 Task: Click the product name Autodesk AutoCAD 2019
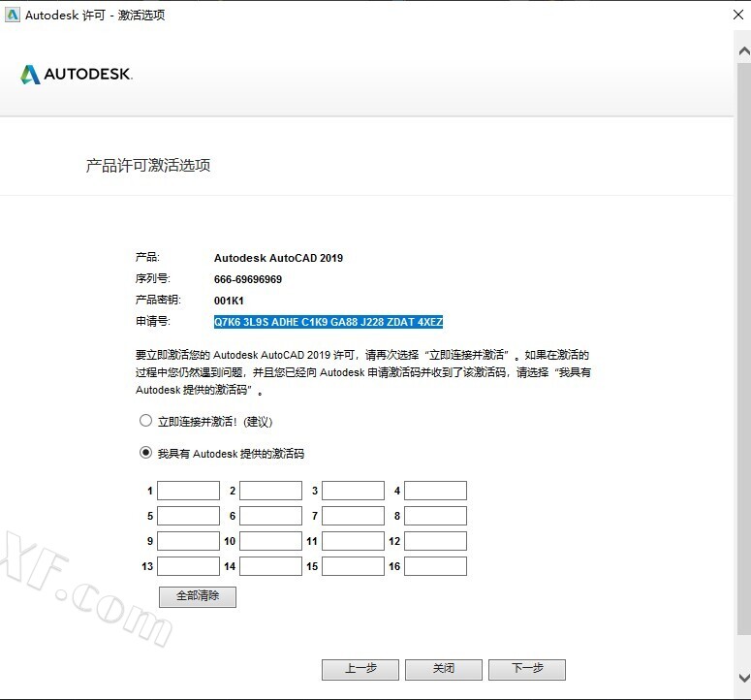278,258
